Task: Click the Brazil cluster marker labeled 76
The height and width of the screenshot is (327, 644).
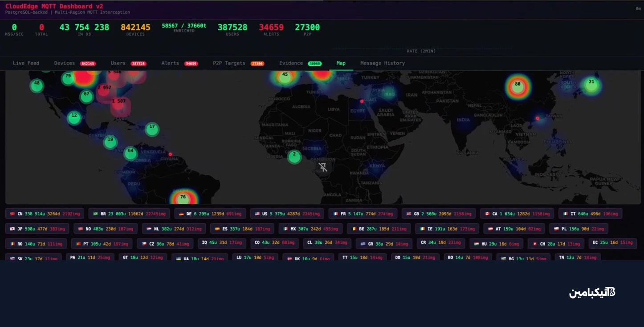Action: point(183,198)
